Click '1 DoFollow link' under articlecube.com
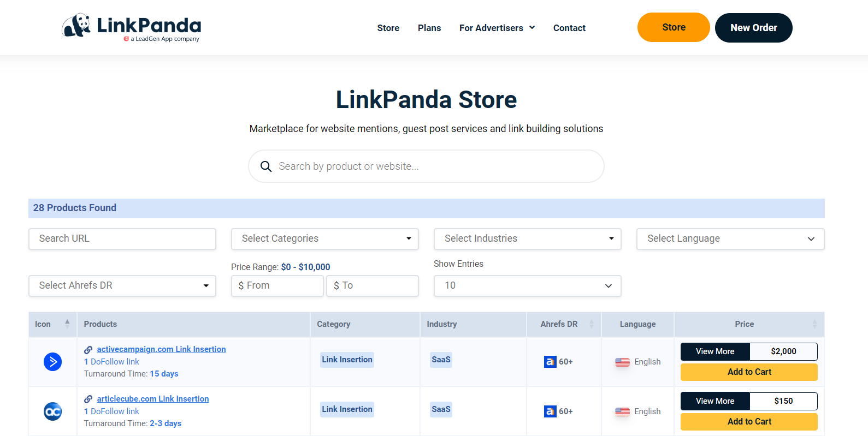 pos(111,411)
